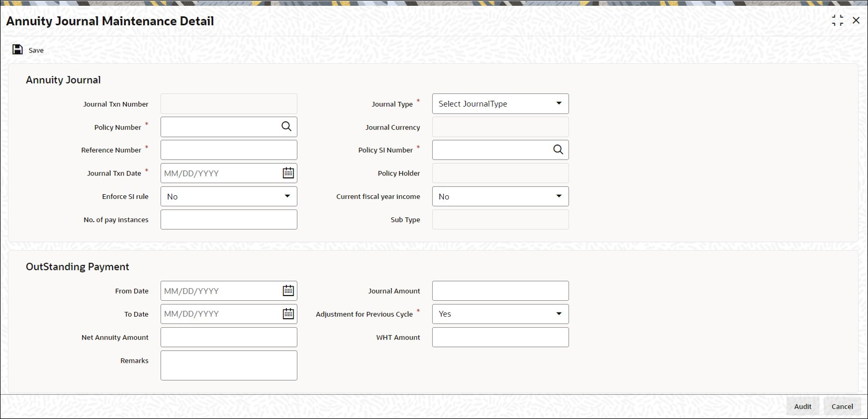The height and width of the screenshot is (419, 868).
Task: Open Policy Number search lookup
Action: (286, 127)
